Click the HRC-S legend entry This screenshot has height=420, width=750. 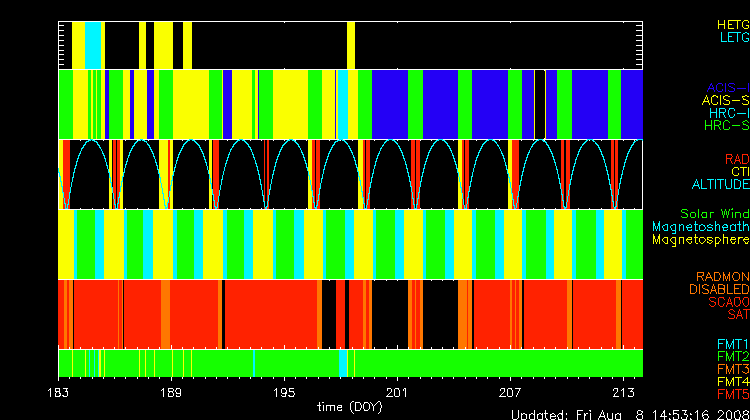726,126
